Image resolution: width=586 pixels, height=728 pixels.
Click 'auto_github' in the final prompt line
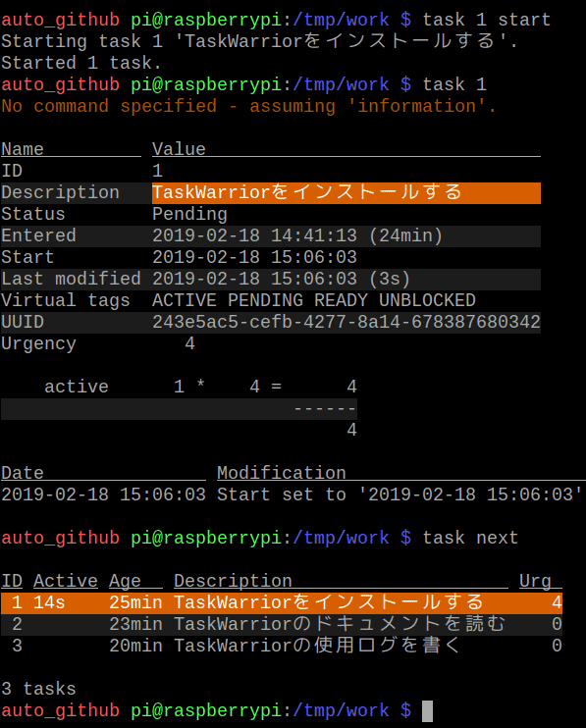click(60, 710)
